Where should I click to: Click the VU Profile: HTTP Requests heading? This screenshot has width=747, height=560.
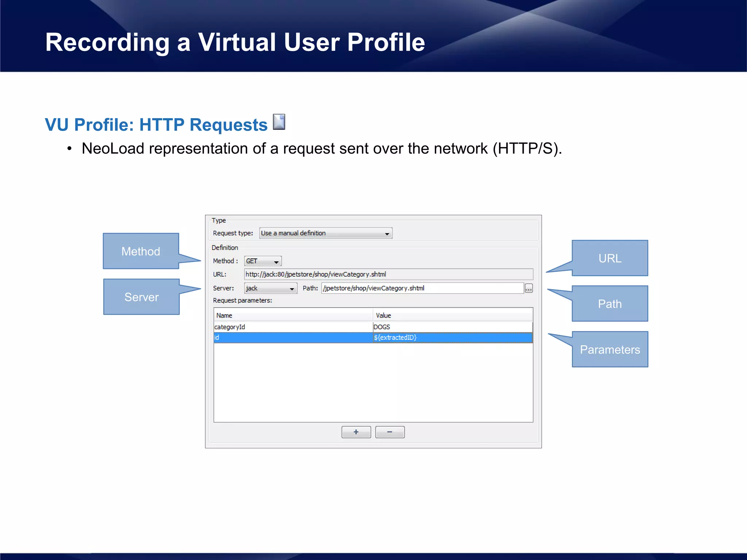click(156, 125)
